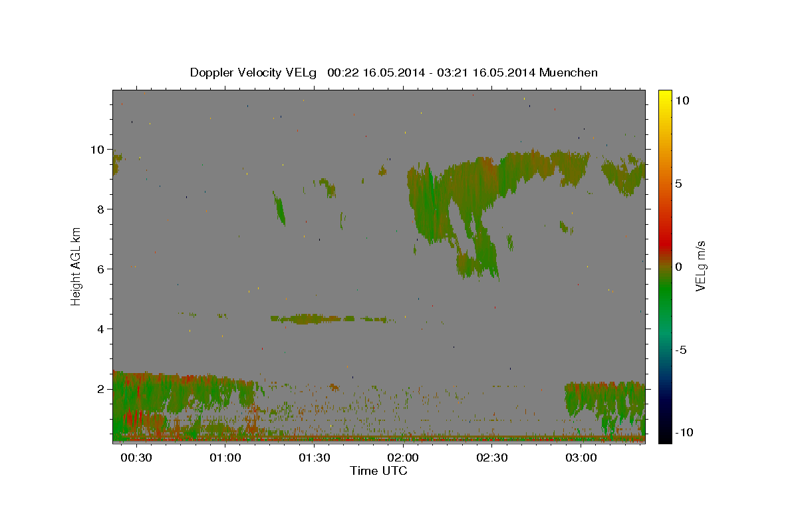Click the '01:00' time tick label
Screen dimensions: 798x532
225,458
